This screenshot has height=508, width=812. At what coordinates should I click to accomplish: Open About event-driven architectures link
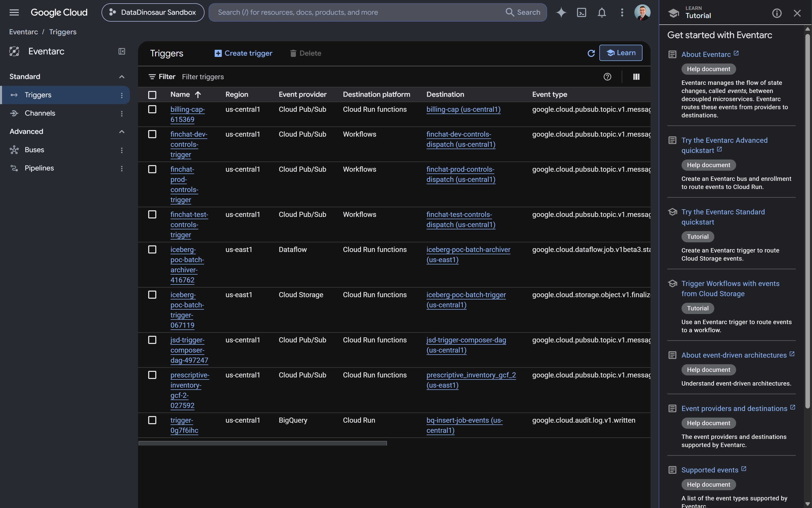[x=734, y=355]
